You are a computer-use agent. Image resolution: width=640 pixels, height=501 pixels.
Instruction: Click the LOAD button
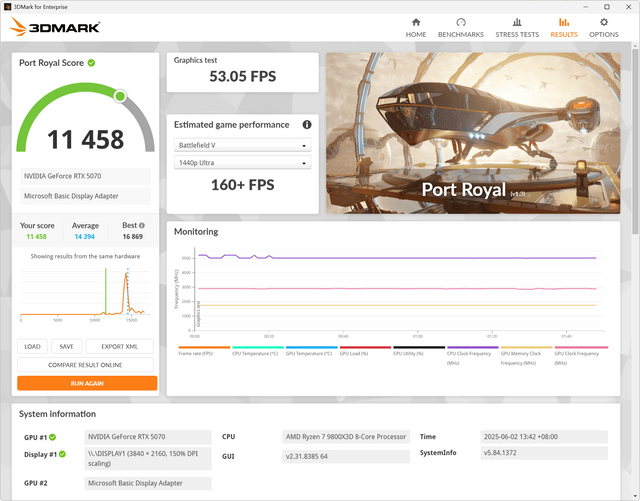tap(32, 346)
